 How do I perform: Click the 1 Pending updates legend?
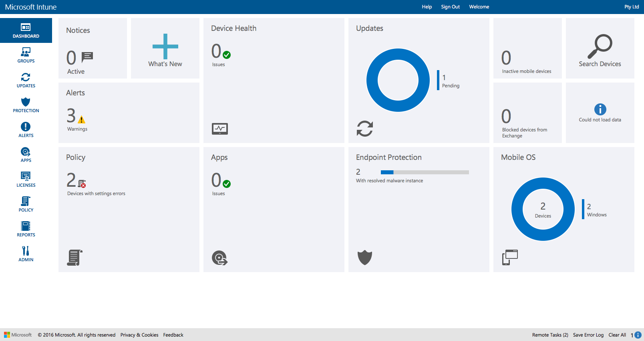point(449,81)
